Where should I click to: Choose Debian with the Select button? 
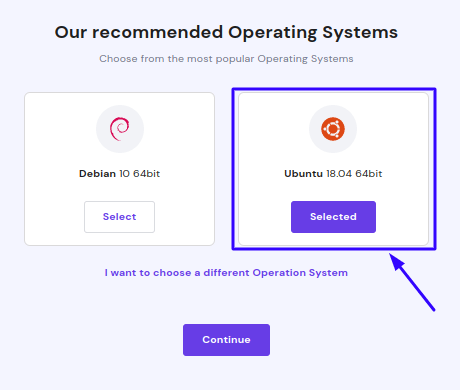[119, 217]
